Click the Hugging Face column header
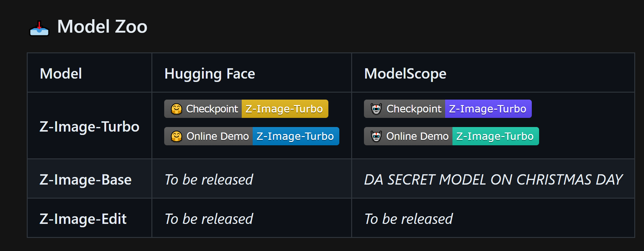This screenshot has height=251, width=644. coord(209,74)
